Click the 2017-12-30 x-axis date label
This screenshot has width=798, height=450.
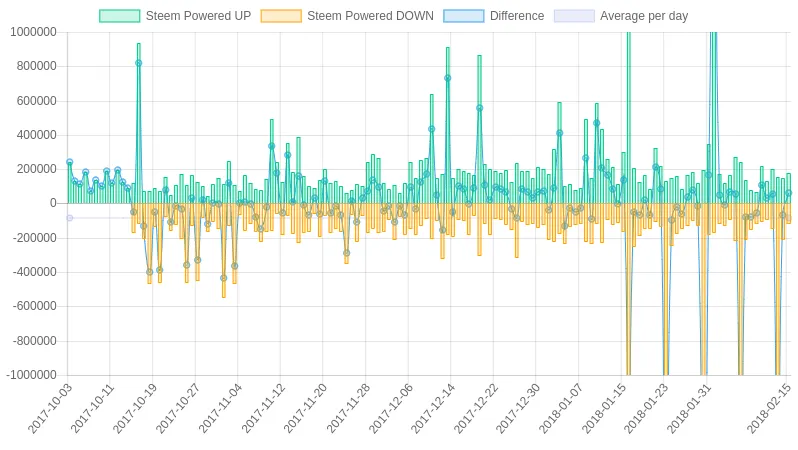(x=519, y=409)
